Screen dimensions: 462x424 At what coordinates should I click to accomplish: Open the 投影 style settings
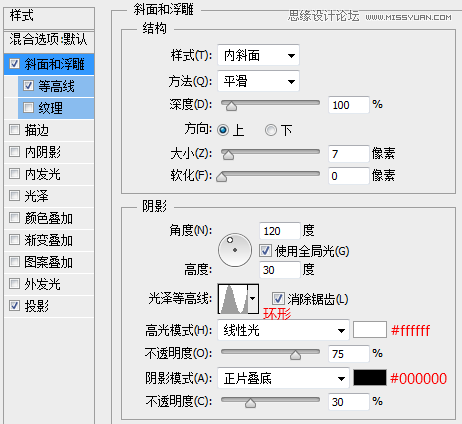(x=49, y=306)
